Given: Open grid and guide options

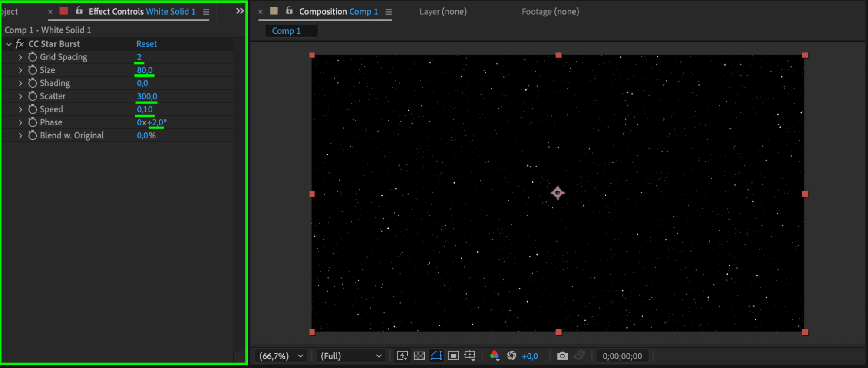Looking at the screenshot, I should click(x=470, y=356).
